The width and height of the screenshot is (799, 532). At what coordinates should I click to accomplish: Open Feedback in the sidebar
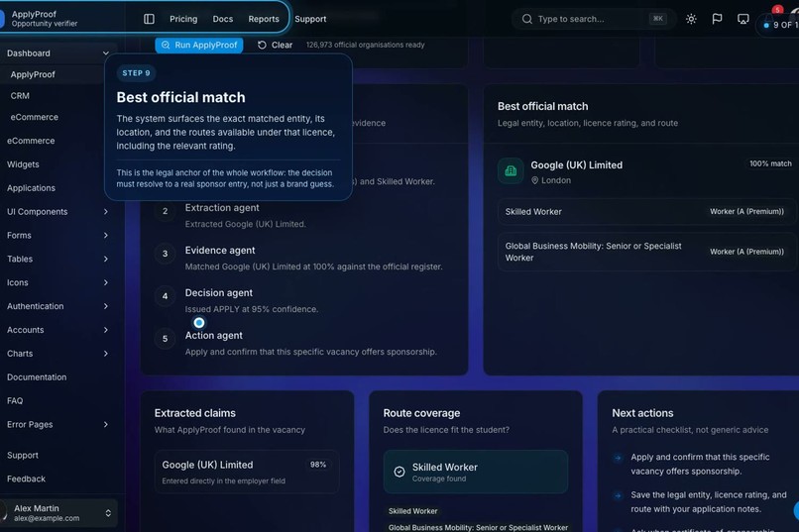pos(26,479)
